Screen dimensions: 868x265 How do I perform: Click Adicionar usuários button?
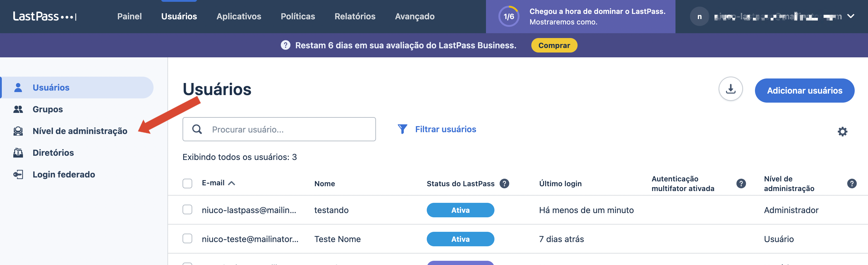coord(804,91)
